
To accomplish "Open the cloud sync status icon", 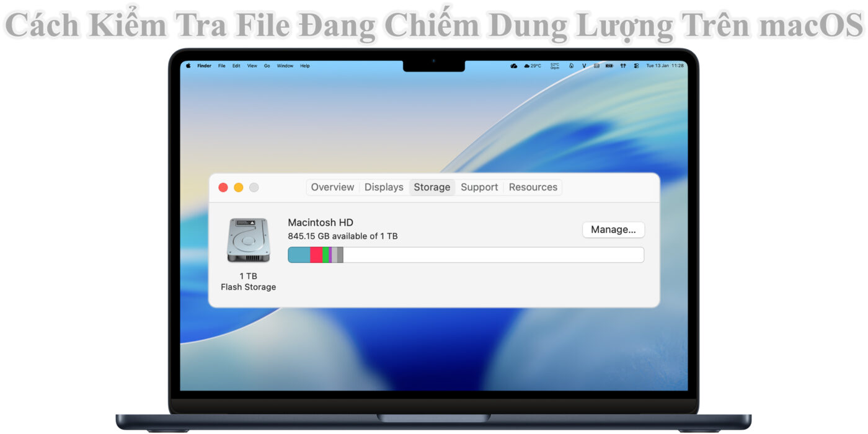I will pyautogui.click(x=514, y=66).
